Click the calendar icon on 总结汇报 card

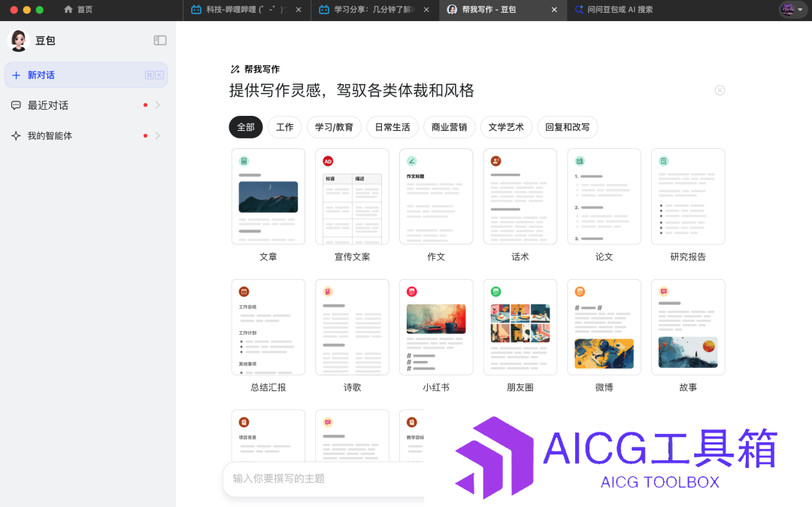tap(244, 292)
